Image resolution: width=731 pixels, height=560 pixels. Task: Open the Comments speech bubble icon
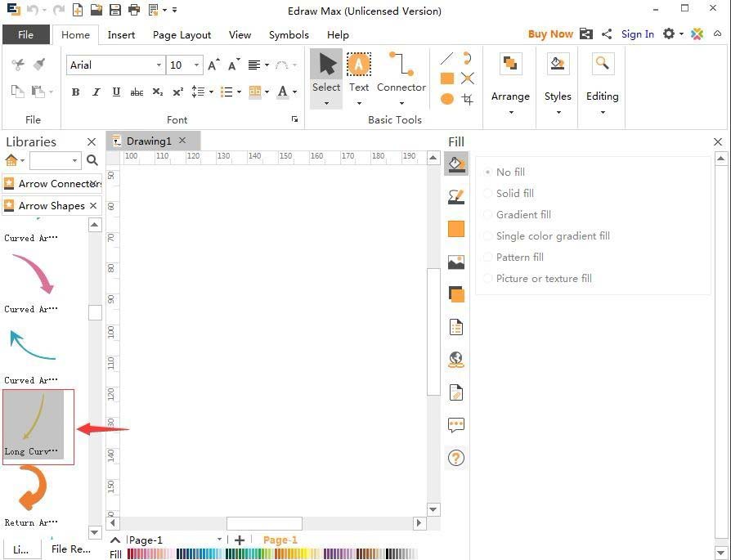coord(456,425)
